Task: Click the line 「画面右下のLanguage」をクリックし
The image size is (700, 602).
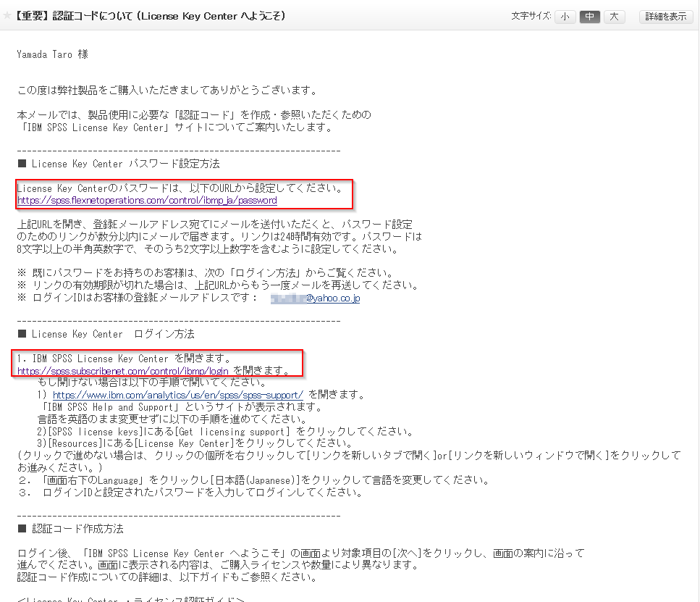Action: [x=254, y=480]
